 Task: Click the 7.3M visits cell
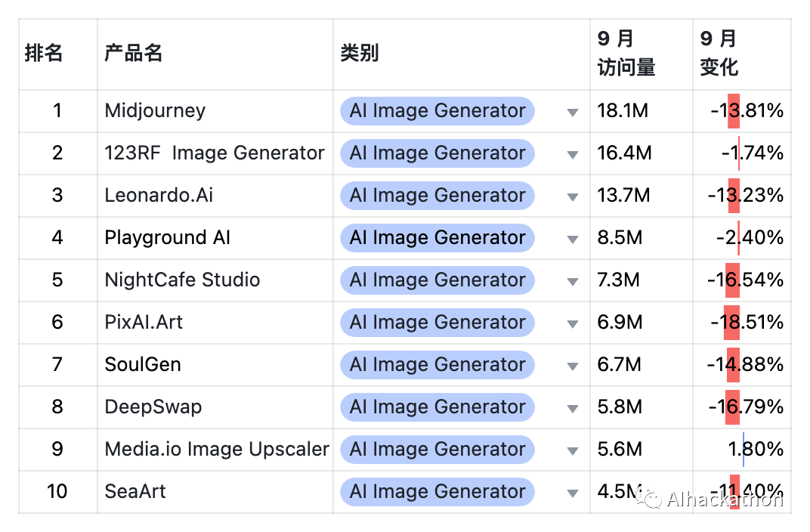641,280
